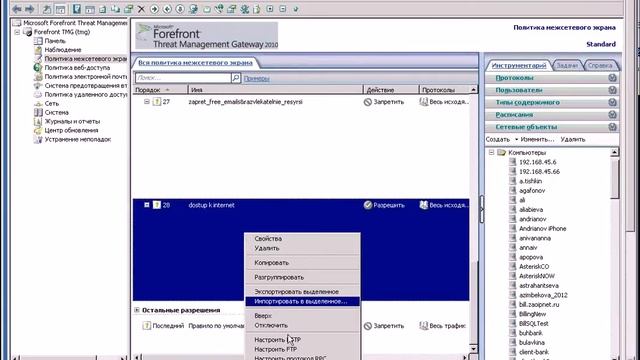This screenshot has height=360, width=640.
Task: Click Изменить... in the toolbox
Action: (537, 139)
